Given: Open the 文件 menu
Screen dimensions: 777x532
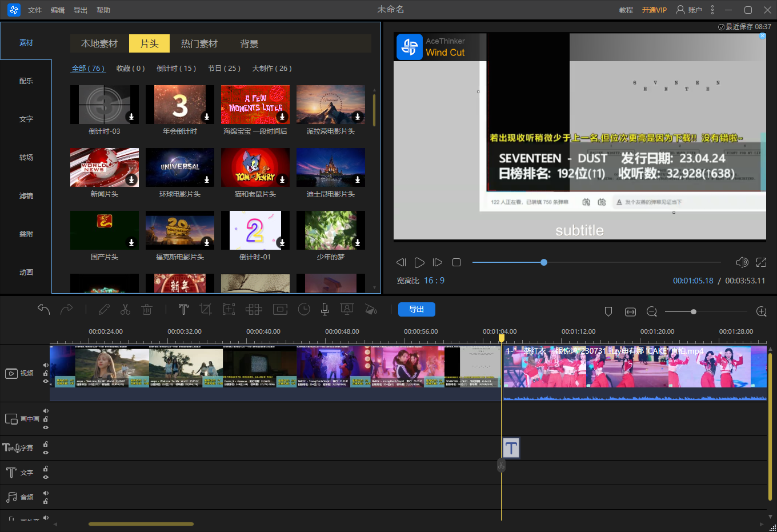Looking at the screenshot, I should coord(35,10).
